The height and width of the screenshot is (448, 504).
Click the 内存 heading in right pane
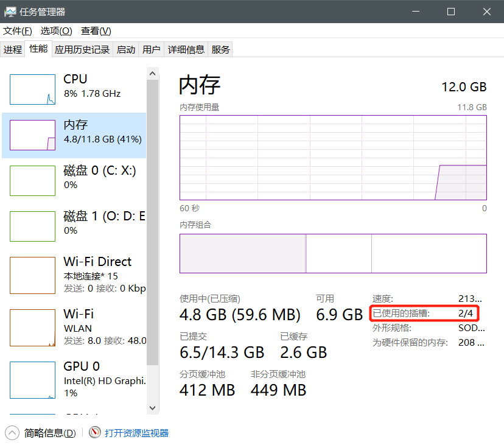pyautogui.click(x=200, y=85)
